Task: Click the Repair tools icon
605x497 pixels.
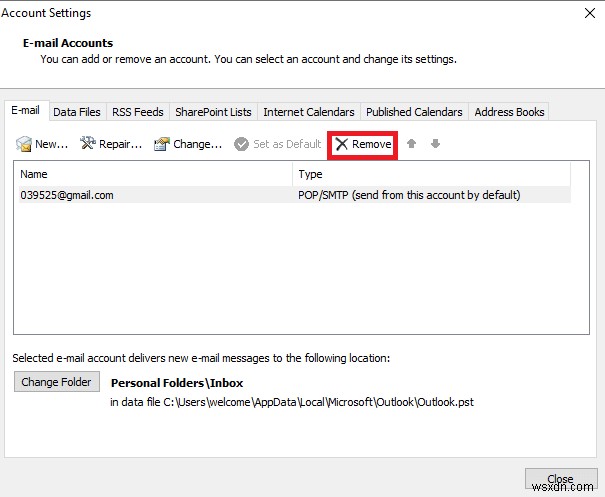Action: 88,143
